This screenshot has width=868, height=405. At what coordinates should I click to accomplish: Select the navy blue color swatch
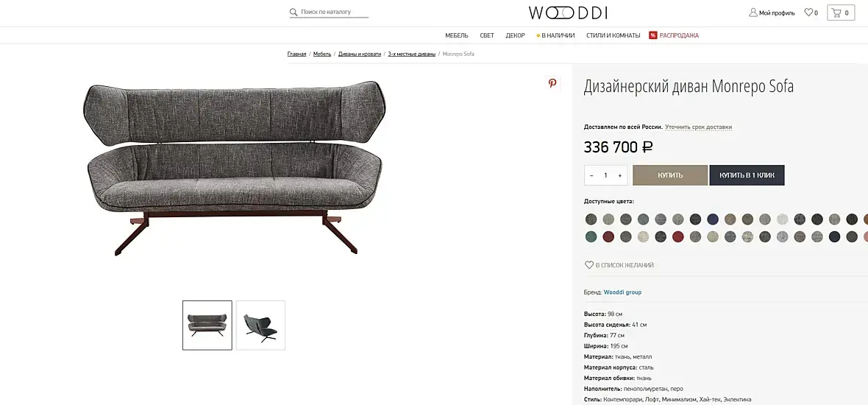713,219
